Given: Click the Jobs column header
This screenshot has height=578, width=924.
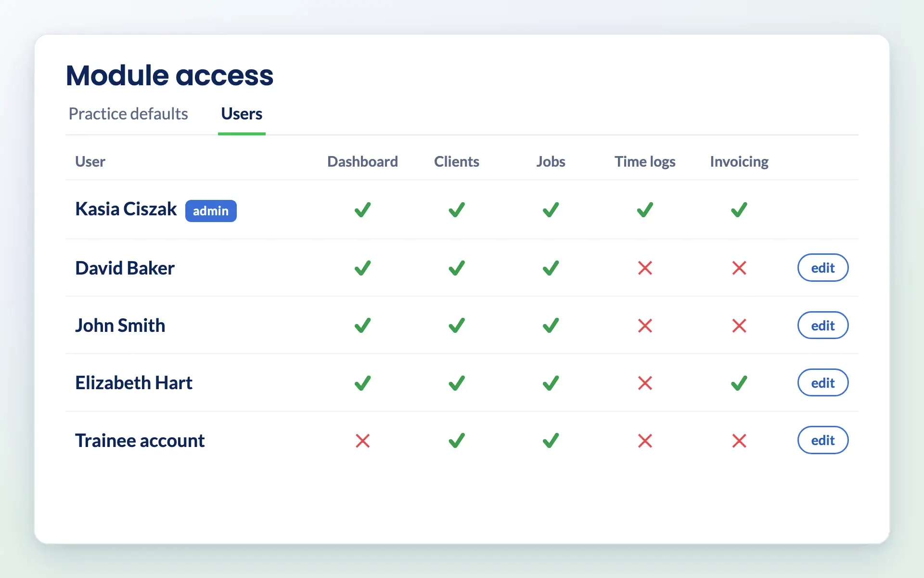Looking at the screenshot, I should click(x=551, y=161).
